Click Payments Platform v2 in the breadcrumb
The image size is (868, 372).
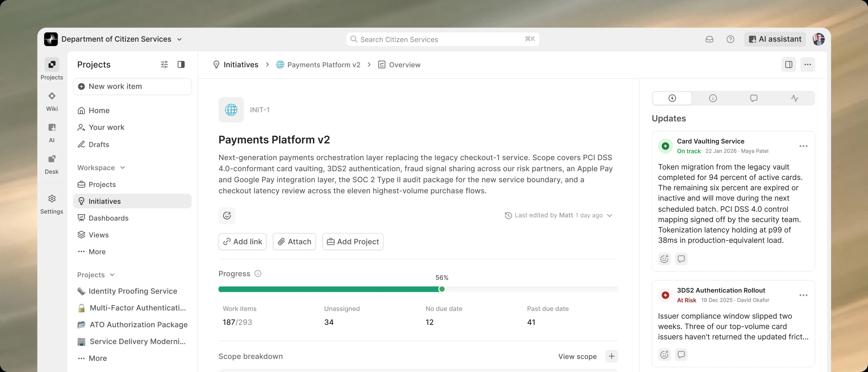pos(318,65)
